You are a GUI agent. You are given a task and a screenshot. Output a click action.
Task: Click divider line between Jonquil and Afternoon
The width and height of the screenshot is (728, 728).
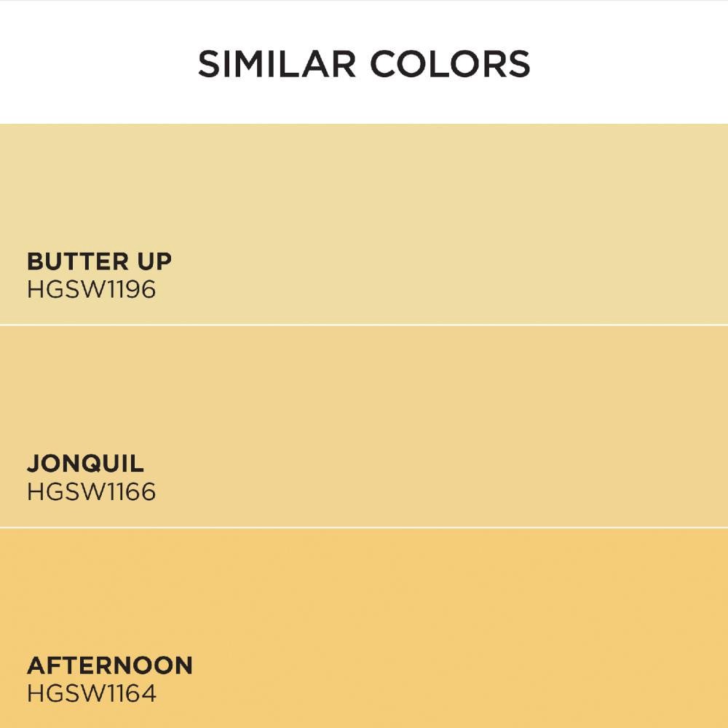(364, 527)
